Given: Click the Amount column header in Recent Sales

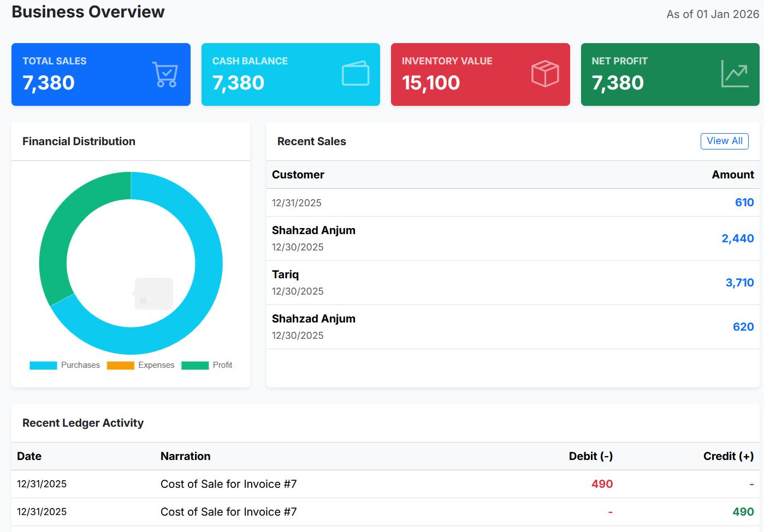Looking at the screenshot, I should tap(732, 175).
